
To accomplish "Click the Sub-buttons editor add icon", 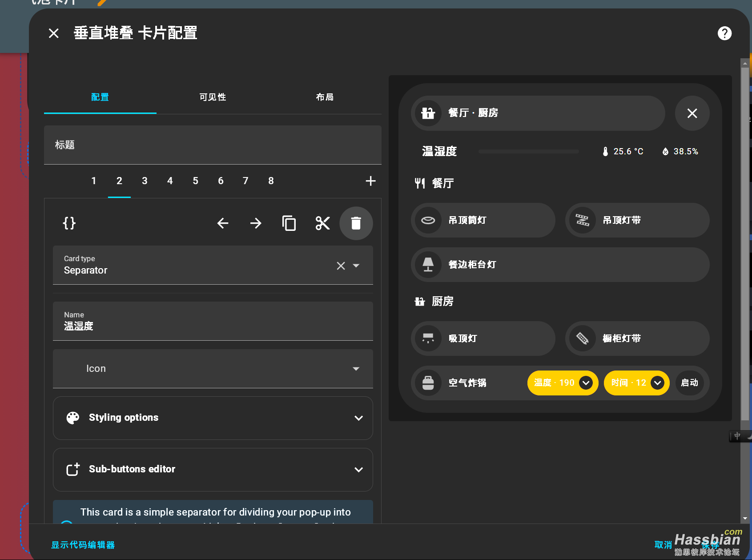I will coord(73,469).
